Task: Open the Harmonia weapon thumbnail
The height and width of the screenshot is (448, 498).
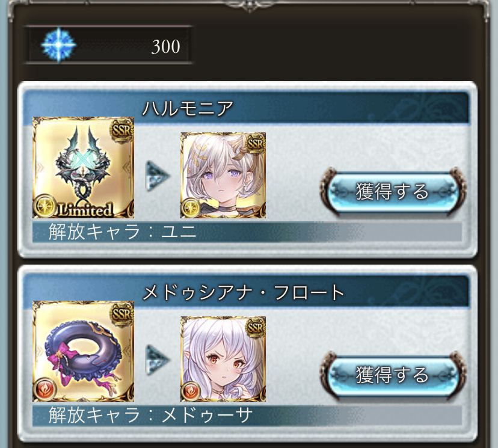Action: (83, 167)
